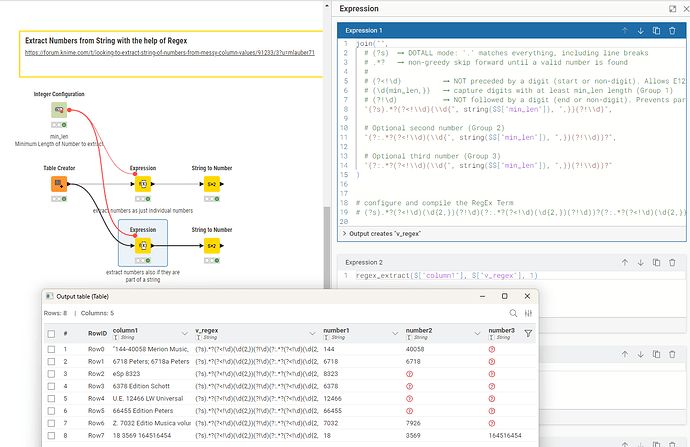
Task: Click the lower String to Number node
Action: tap(212, 245)
